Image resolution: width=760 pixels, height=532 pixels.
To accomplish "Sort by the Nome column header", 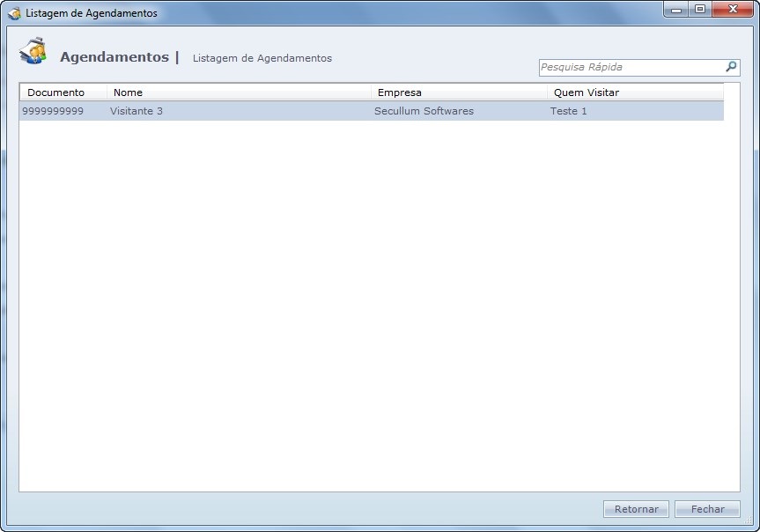I will coord(238,92).
